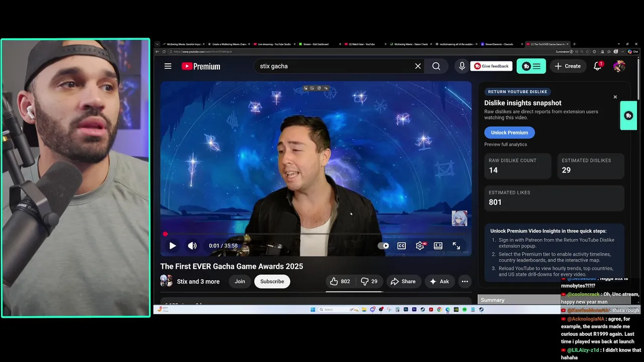The height and width of the screenshot is (362, 644).
Task: Start voice search with the microphone
Action: 462,66
